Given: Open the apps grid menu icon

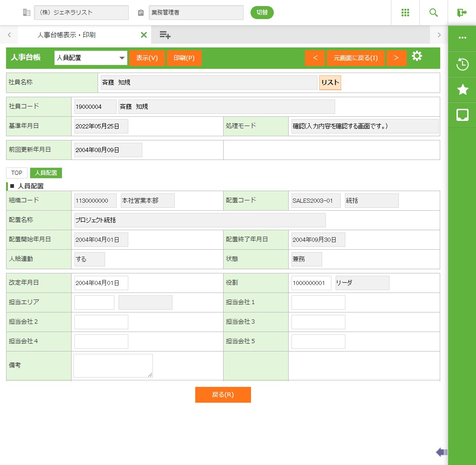Looking at the screenshot, I should (405, 13).
